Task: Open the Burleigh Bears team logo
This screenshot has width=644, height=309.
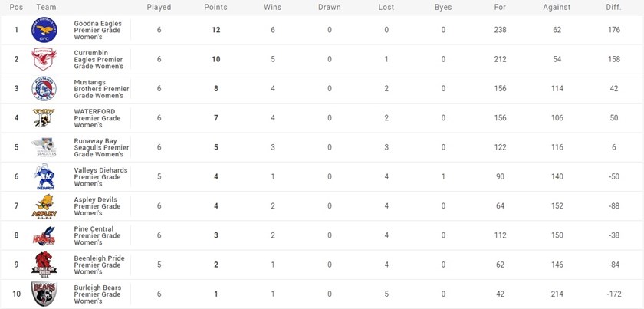Action: [44, 294]
